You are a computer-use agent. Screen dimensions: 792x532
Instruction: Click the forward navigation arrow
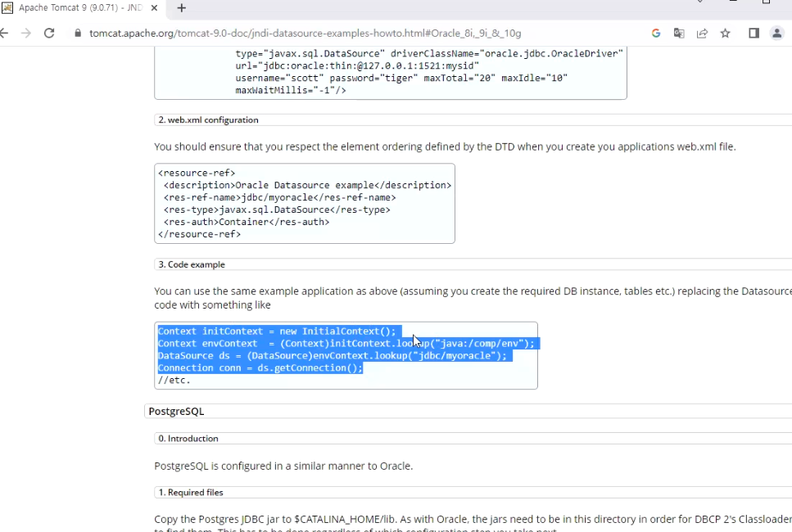pos(25,34)
